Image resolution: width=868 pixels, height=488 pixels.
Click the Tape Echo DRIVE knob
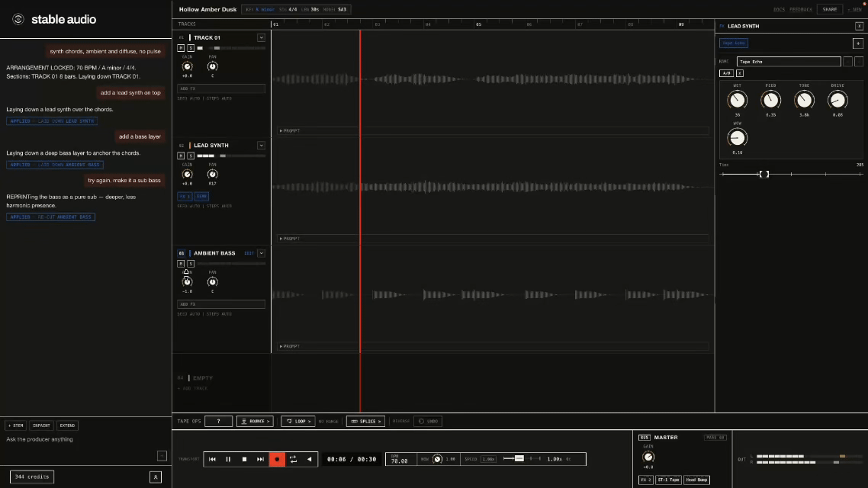pos(837,100)
